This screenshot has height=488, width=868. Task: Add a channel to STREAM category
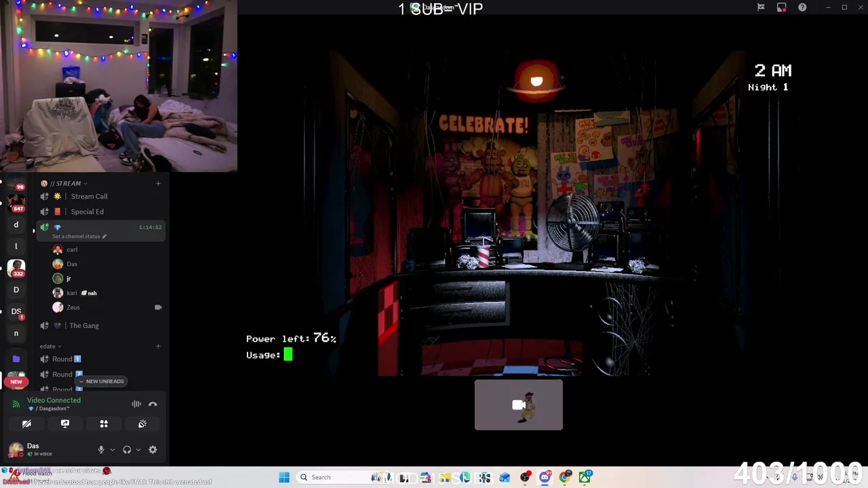(158, 183)
